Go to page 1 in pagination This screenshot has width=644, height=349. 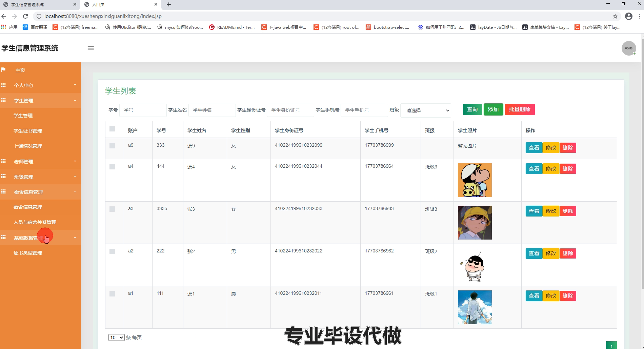click(x=611, y=345)
